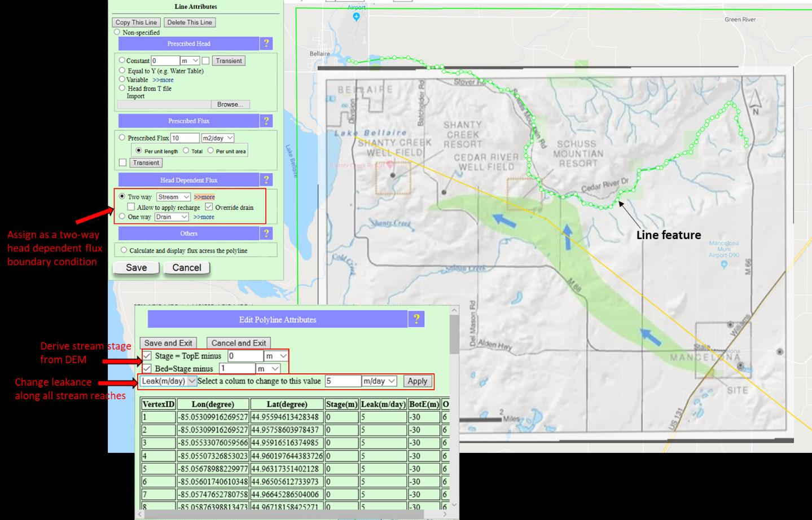Click the Leak(m/day) column header
Image resolution: width=812 pixels, height=520 pixels.
click(x=383, y=404)
